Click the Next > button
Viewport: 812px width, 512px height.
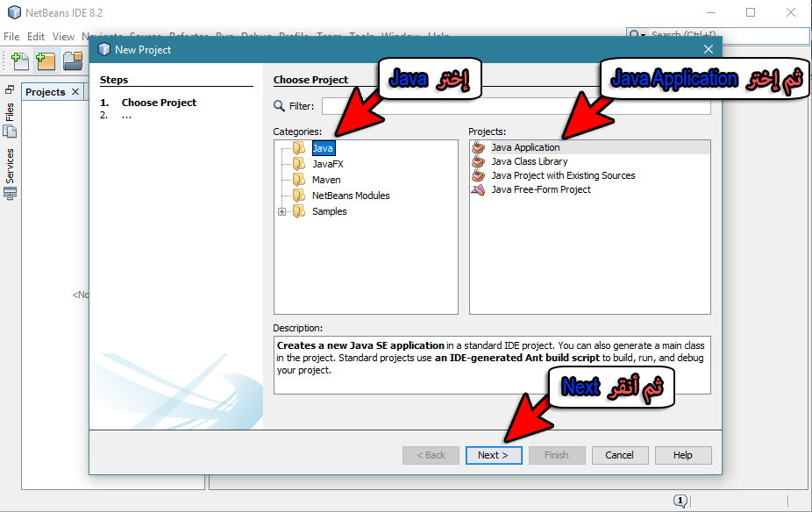point(494,455)
